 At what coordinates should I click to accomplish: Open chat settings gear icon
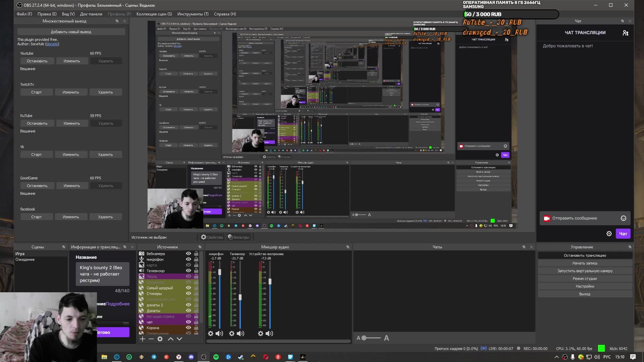point(609,234)
